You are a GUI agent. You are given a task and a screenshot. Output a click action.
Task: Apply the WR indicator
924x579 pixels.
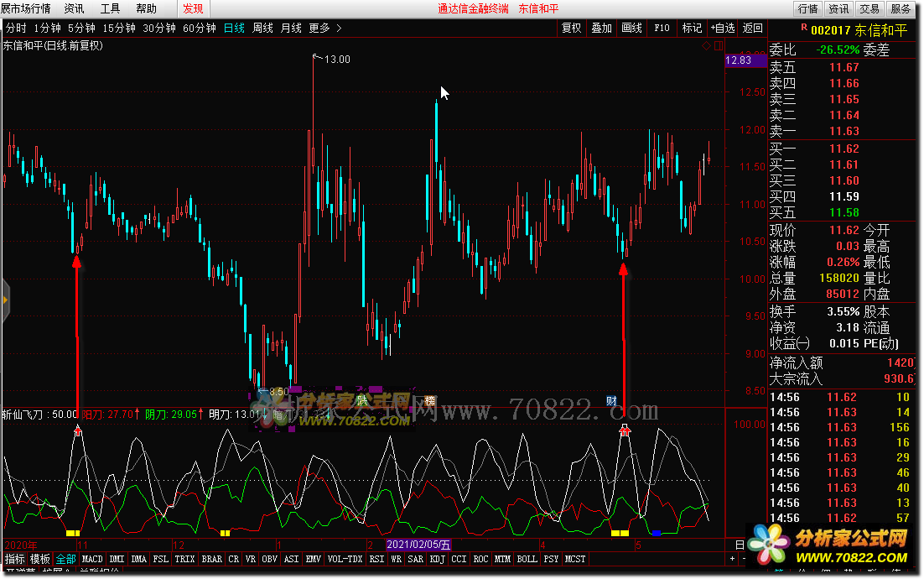[x=397, y=559]
